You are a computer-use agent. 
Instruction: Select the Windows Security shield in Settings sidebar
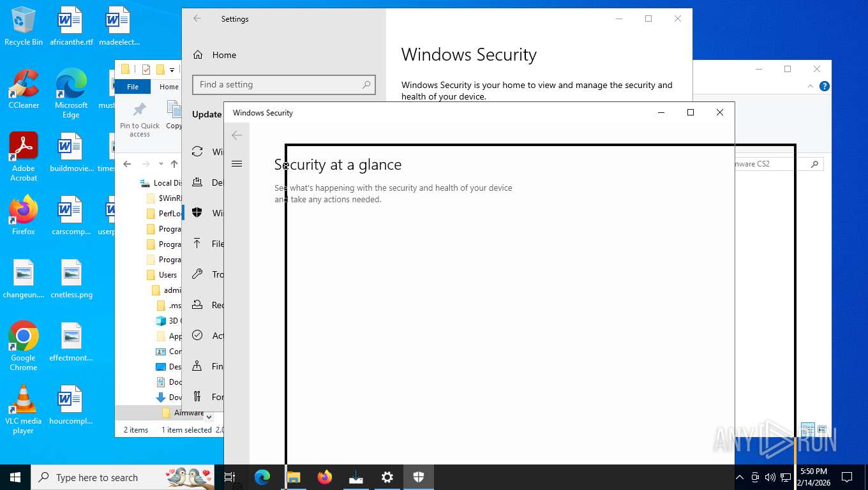(x=198, y=213)
